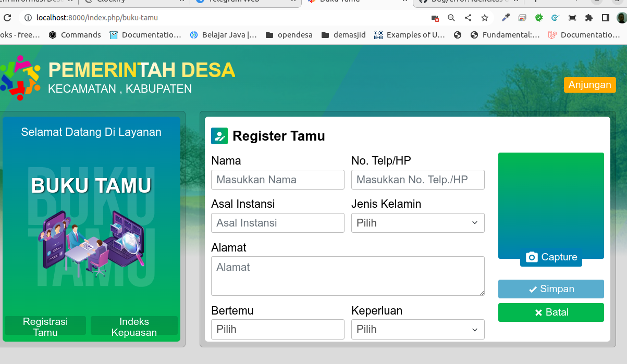Toggle the browser side panel icon
Image resolution: width=627 pixels, height=364 pixels.
click(606, 17)
